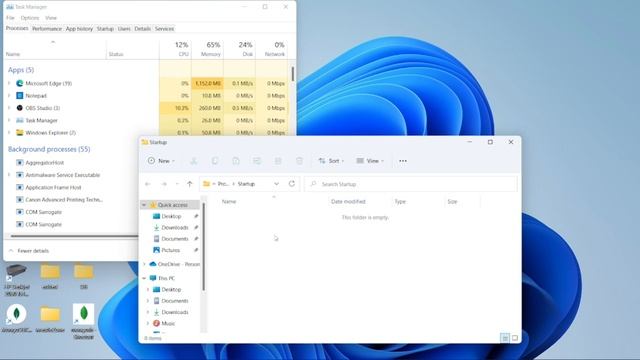Click Task Manager horizontal scrollbar
Screen dimensions: 640x360
tap(74, 236)
